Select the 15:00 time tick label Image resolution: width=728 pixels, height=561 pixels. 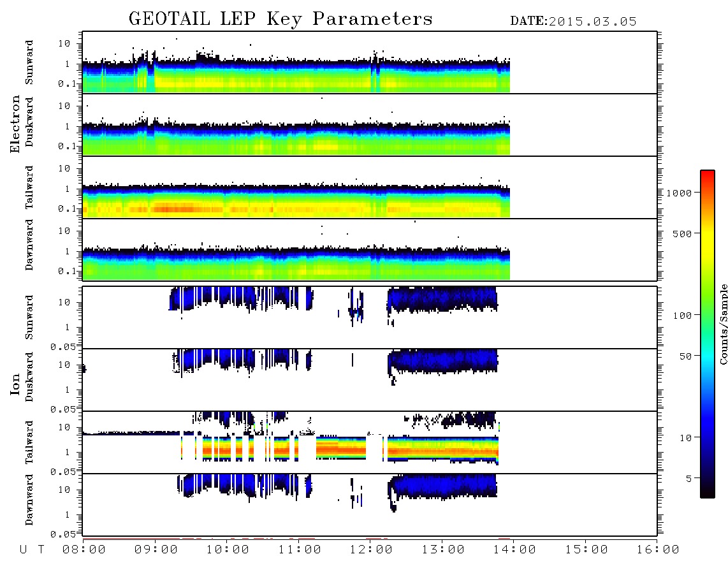(587, 550)
